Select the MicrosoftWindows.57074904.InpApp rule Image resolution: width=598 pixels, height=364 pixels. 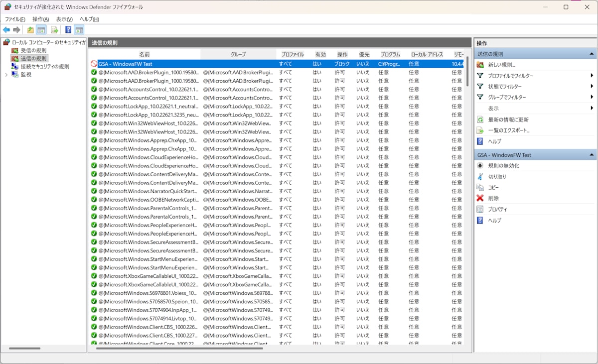149,310
